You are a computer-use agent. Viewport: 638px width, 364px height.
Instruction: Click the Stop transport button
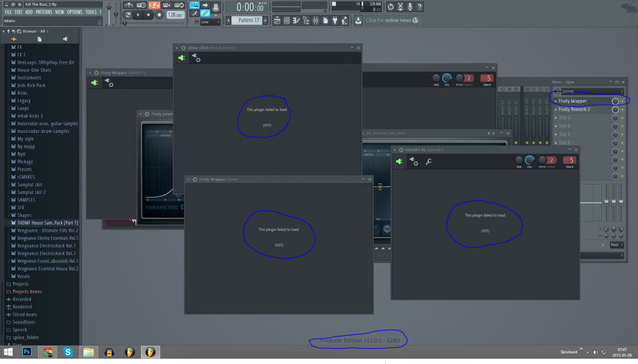click(148, 15)
